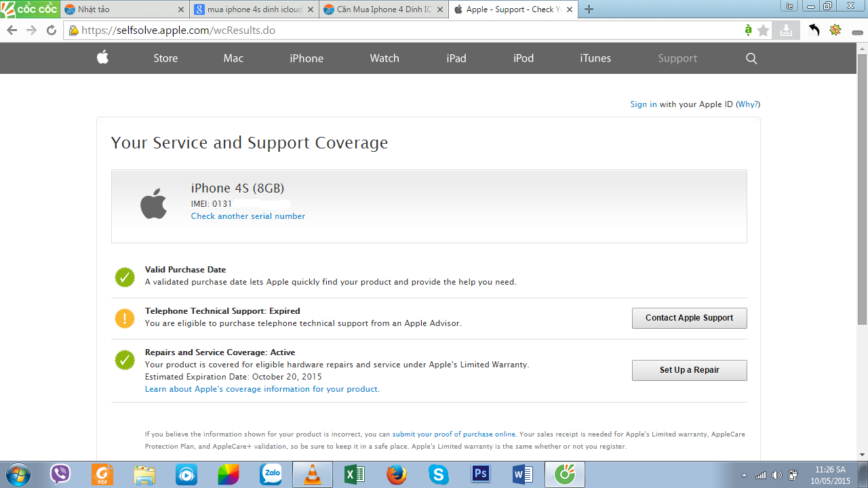Viewport: 868px width, 488px height.
Task: Open Word from the taskbar
Action: (523, 474)
